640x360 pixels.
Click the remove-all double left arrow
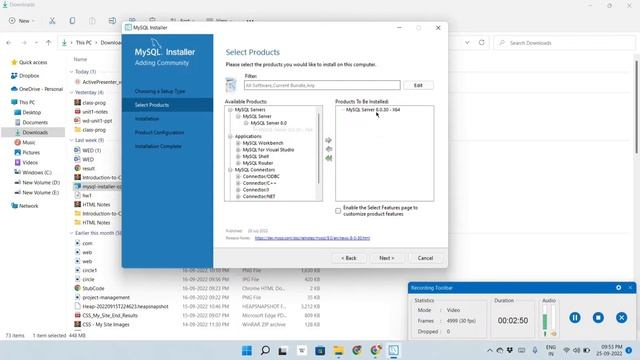click(329, 158)
